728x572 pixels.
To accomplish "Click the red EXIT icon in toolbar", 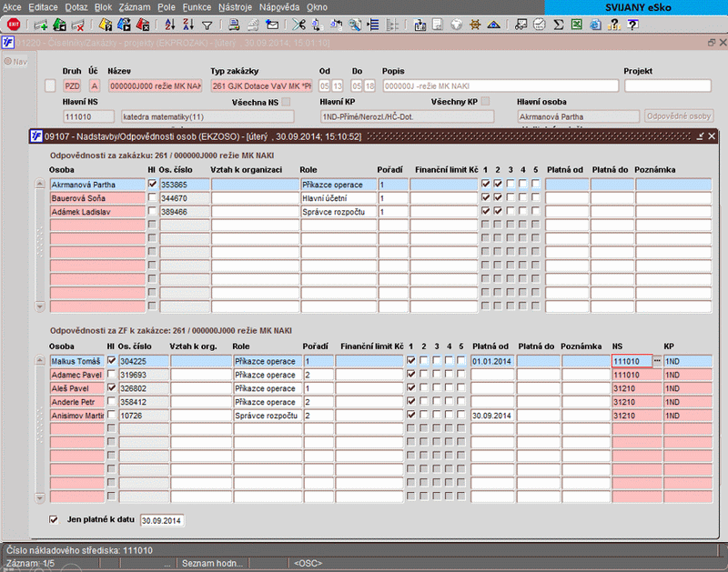I will pos(14,25).
